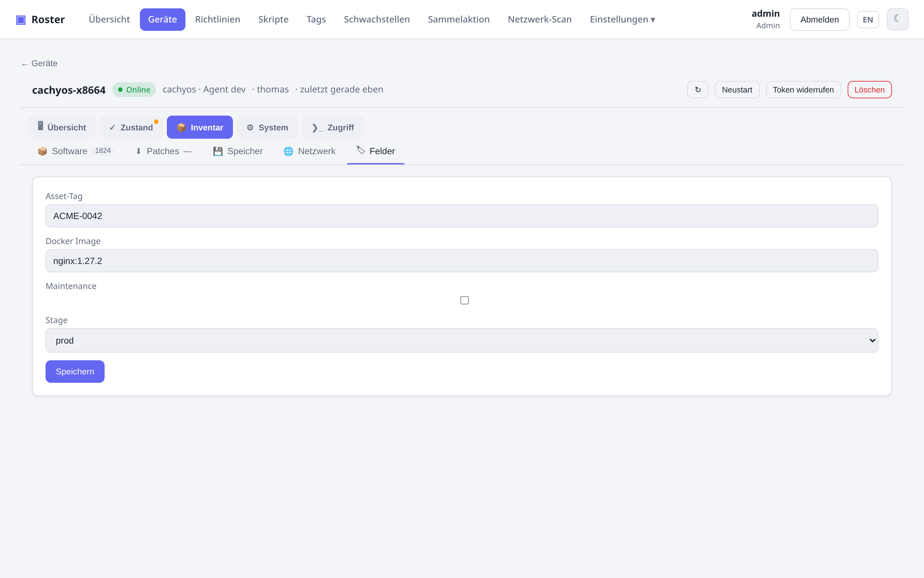Open Sammelaktion page
Screen dimensions: 924x578
click(x=458, y=20)
